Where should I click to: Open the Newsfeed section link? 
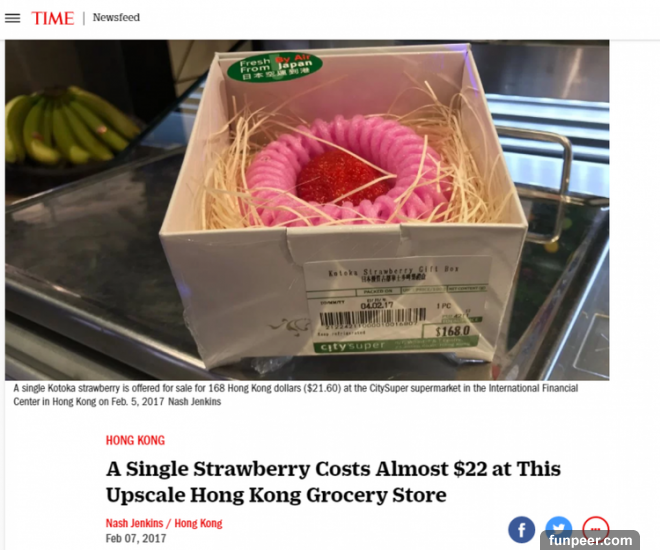(x=116, y=18)
